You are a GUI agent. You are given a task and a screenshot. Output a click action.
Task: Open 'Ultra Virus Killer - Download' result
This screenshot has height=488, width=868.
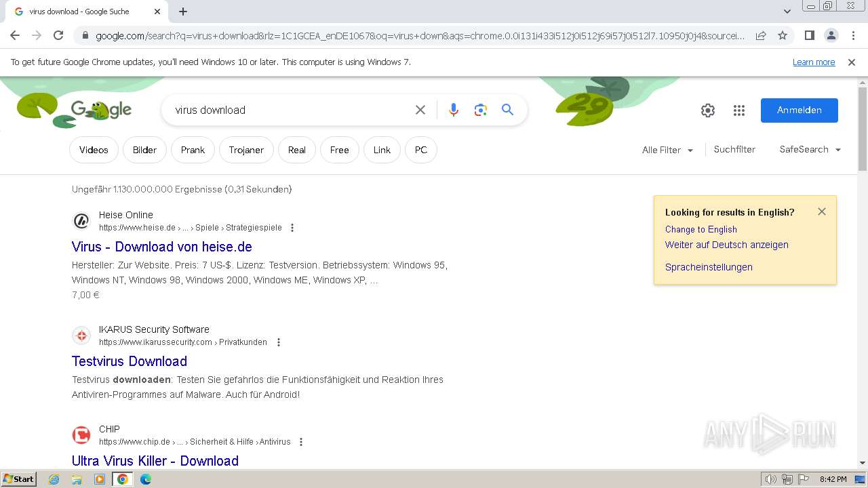(x=155, y=461)
